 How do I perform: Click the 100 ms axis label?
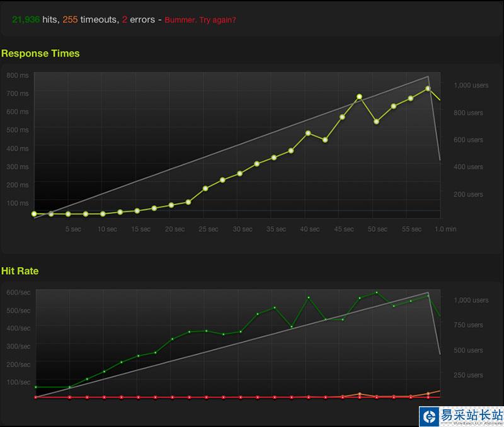click(x=18, y=203)
